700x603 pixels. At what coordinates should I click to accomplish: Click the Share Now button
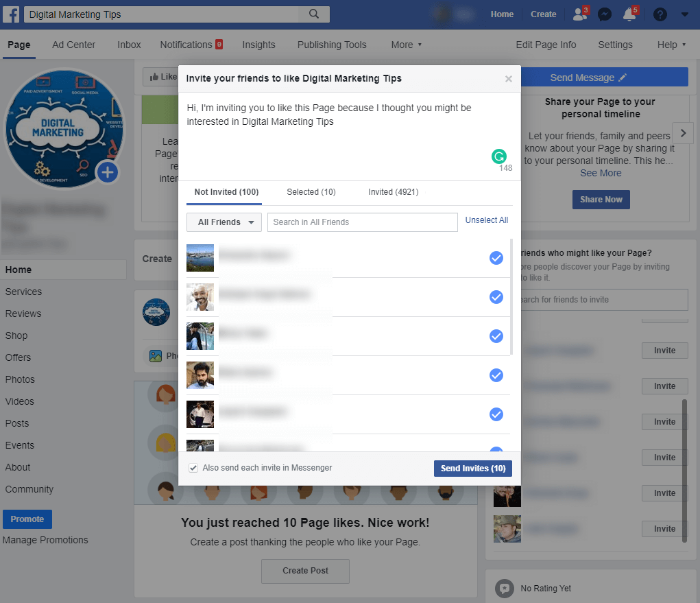(x=601, y=200)
